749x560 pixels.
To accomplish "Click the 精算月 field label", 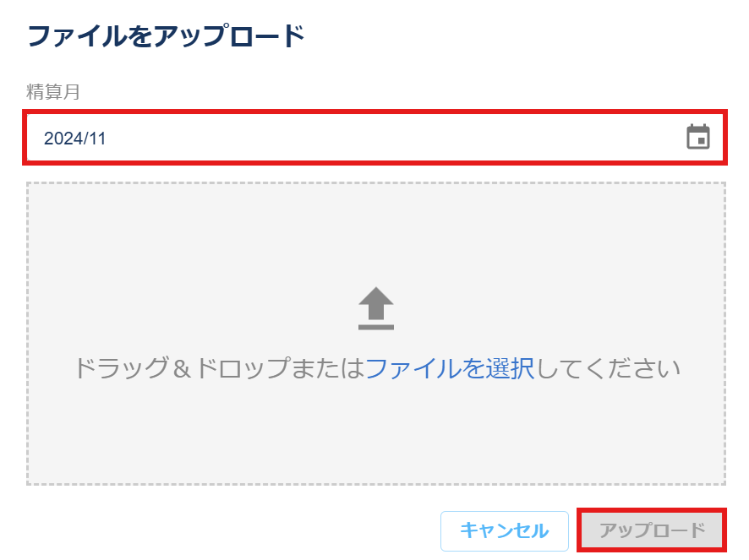I will click(x=53, y=92).
